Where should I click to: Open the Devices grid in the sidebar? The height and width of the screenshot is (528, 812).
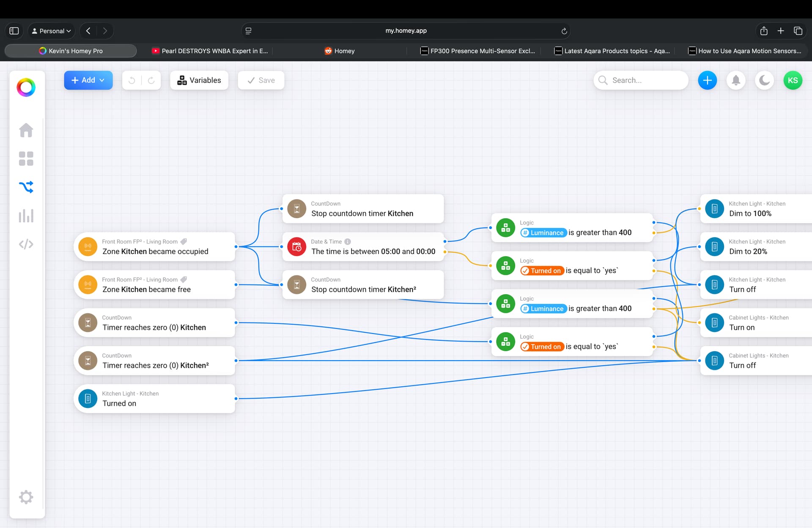pyautogui.click(x=26, y=159)
